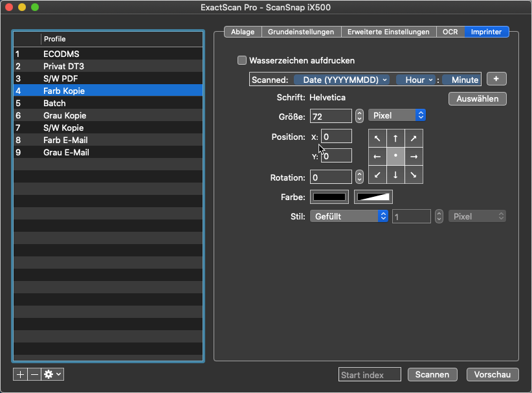Open the black Farbe color swatch
Viewport: 532px width, 393px height.
coord(330,197)
